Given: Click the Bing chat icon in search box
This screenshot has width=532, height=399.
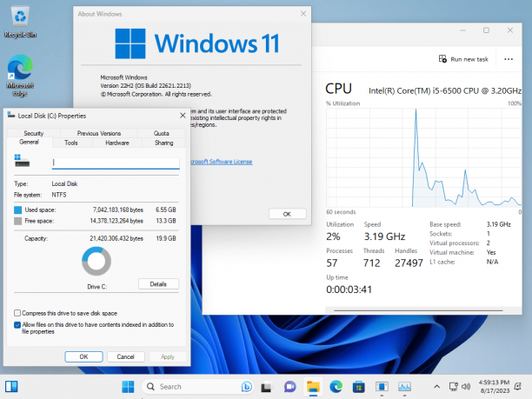Looking at the screenshot, I should (247, 387).
